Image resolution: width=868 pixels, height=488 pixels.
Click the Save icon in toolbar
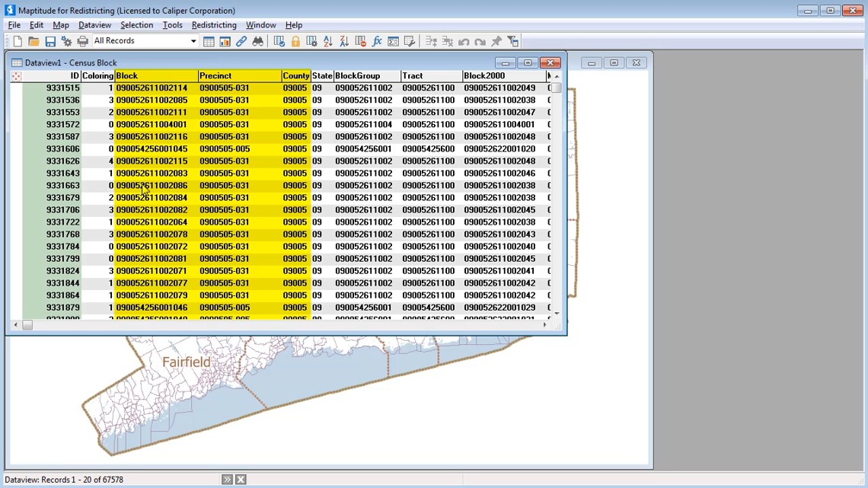coord(50,41)
